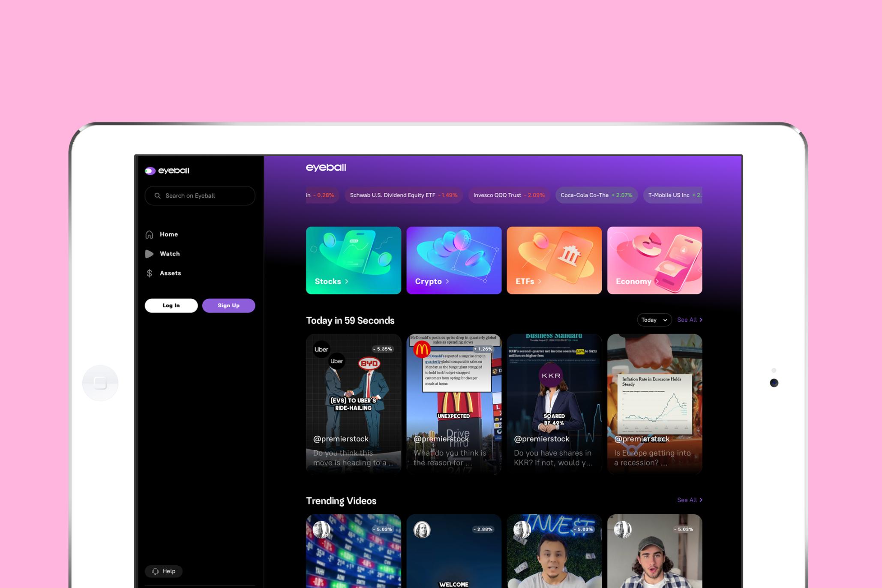Image resolution: width=882 pixels, height=588 pixels.
Task: Click the search magnifier icon
Action: [157, 195]
